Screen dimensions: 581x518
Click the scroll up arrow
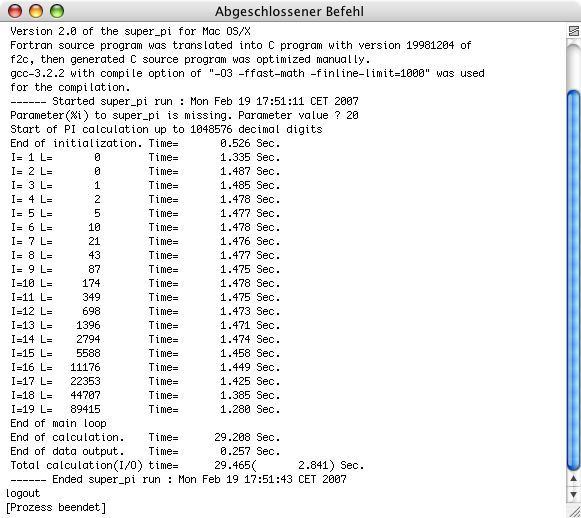tap(573, 479)
